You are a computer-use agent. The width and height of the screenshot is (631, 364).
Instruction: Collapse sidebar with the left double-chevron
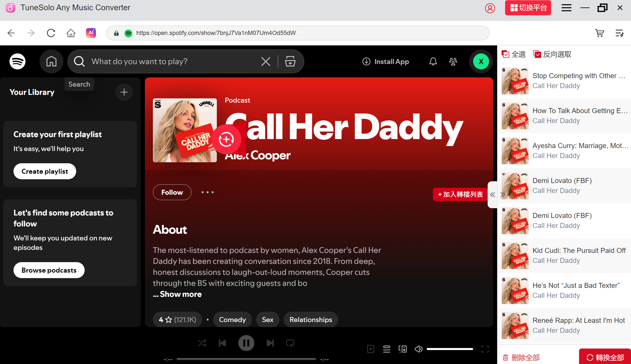pos(492,194)
